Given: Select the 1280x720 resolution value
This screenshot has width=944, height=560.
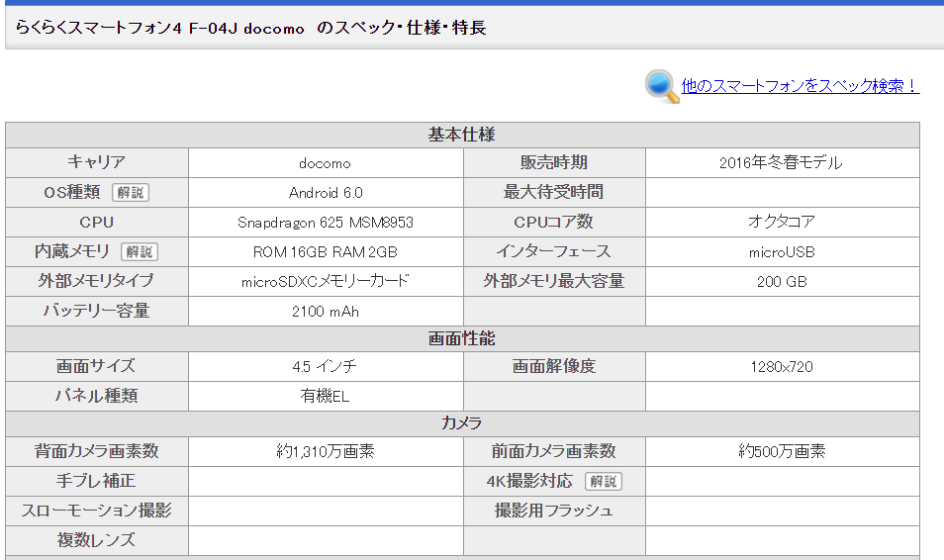Looking at the screenshot, I should (782, 367).
